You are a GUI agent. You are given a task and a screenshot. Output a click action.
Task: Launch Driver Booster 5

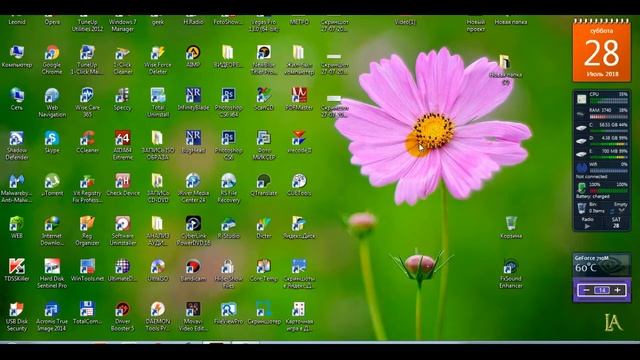122,317
